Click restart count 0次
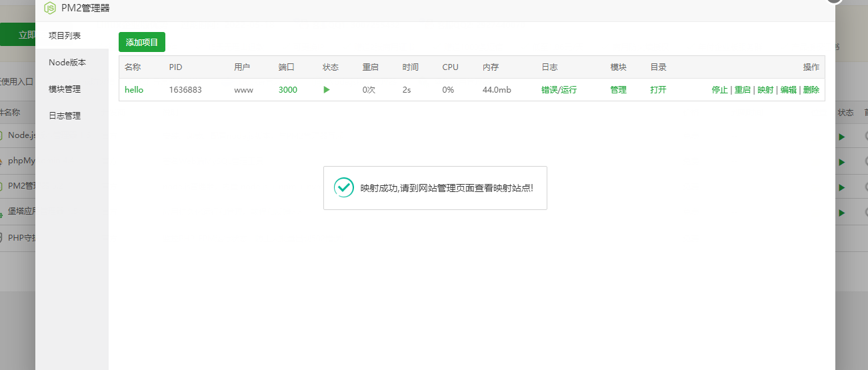Screen dimensions: 868x370 [369, 89]
